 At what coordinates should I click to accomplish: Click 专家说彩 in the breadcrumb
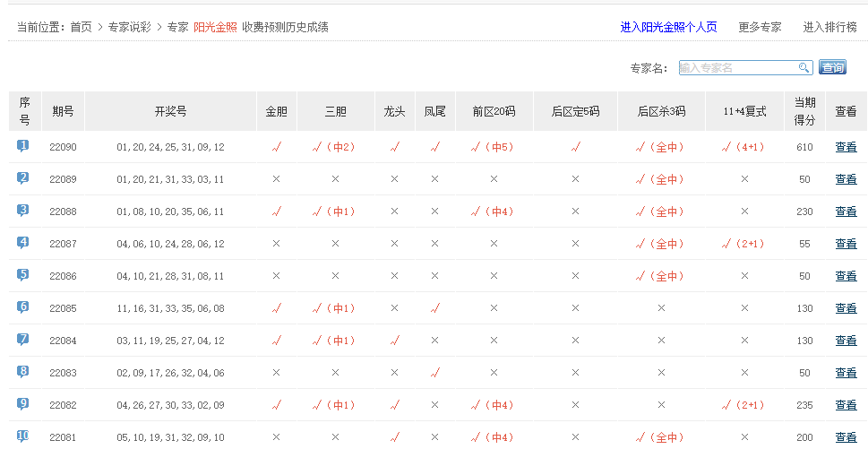pyautogui.click(x=130, y=27)
